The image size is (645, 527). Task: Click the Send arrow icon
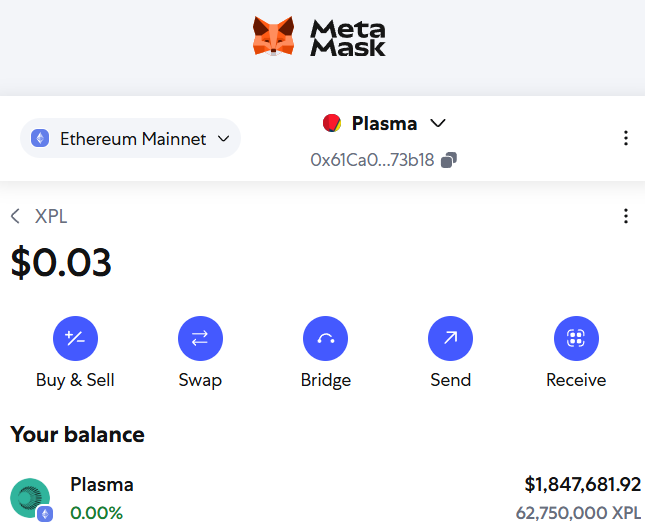450,338
